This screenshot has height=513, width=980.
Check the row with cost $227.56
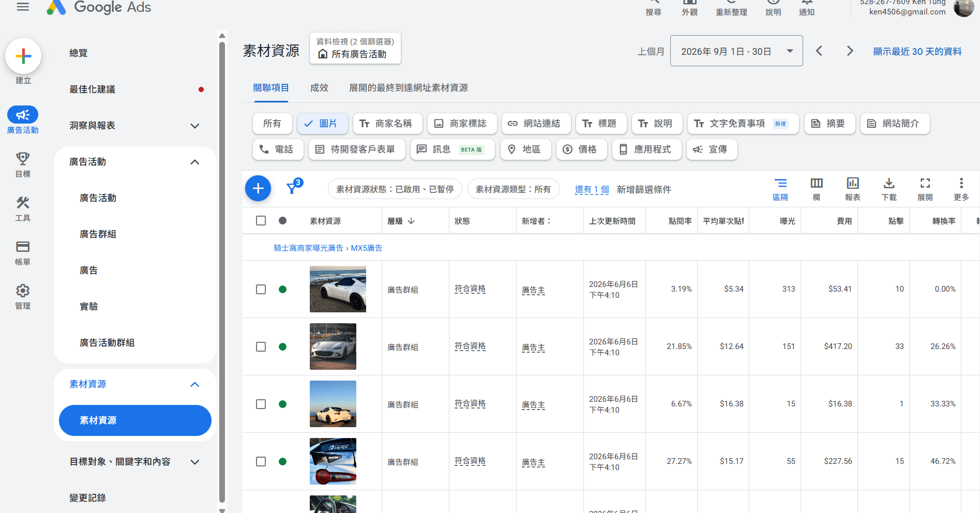261,462
